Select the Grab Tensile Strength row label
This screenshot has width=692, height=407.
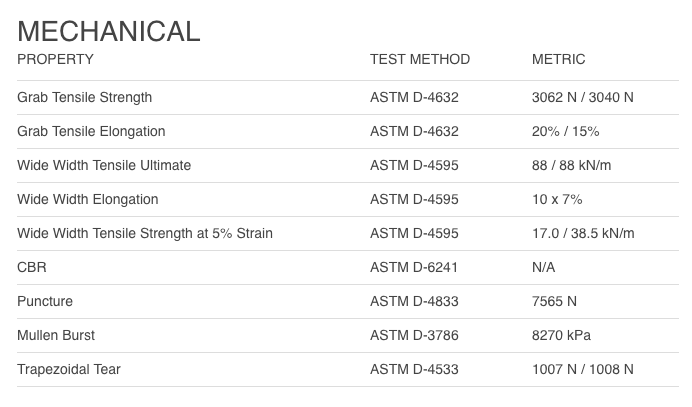coord(85,98)
